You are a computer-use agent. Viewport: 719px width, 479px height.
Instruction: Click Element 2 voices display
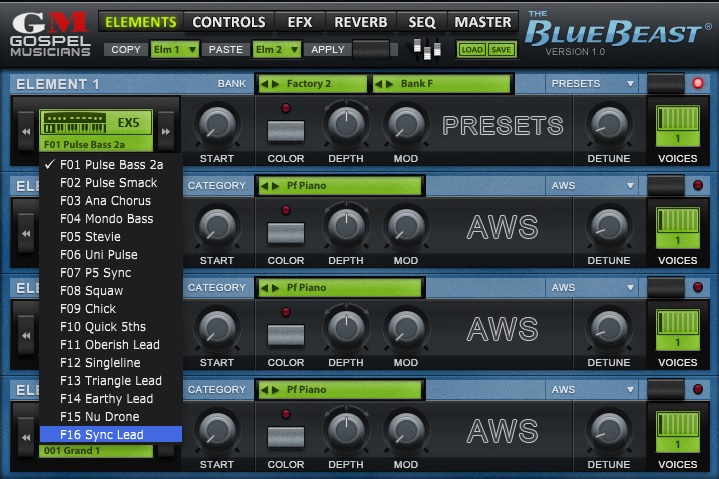point(678,228)
